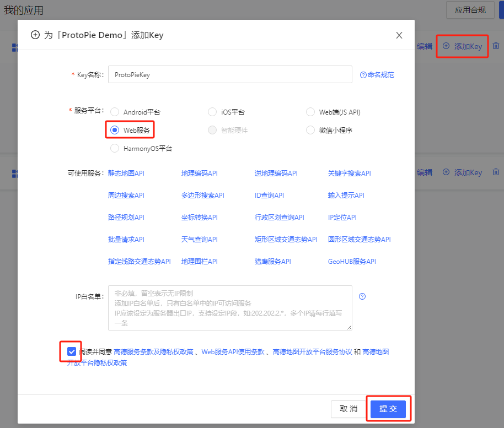The height and width of the screenshot is (428, 504).
Task: Click the help icon beside the IP whitelist field
Action: (362, 296)
